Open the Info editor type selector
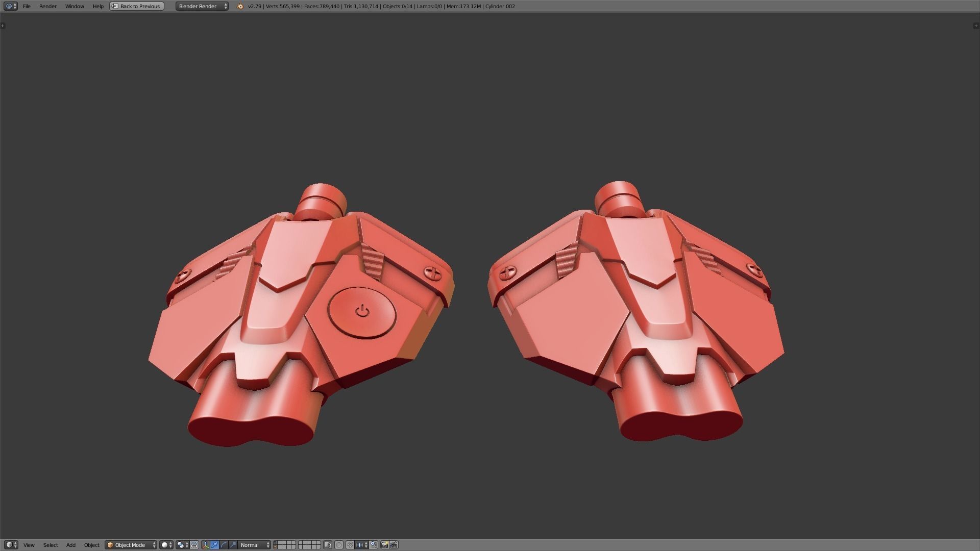Image resolution: width=980 pixels, height=551 pixels. 11,6
